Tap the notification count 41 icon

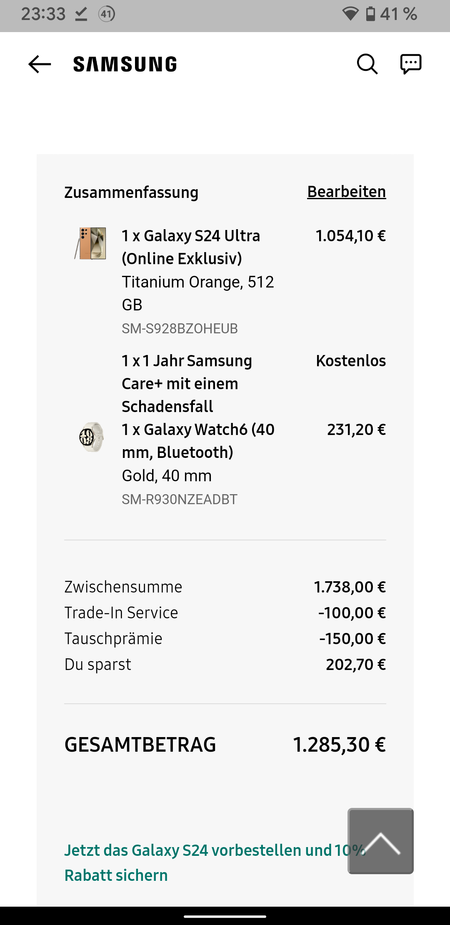pyautogui.click(x=106, y=15)
